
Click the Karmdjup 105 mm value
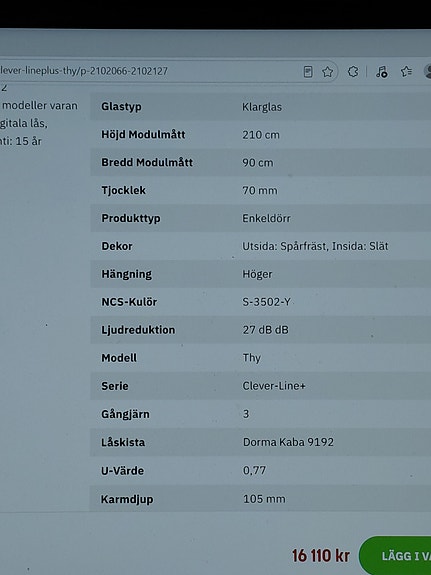pyautogui.click(x=264, y=499)
